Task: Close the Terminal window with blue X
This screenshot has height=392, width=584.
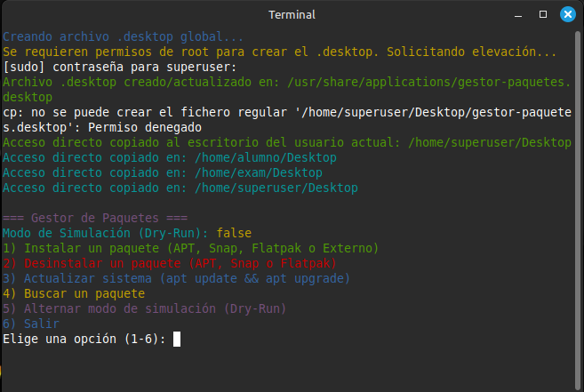Action: point(568,14)
